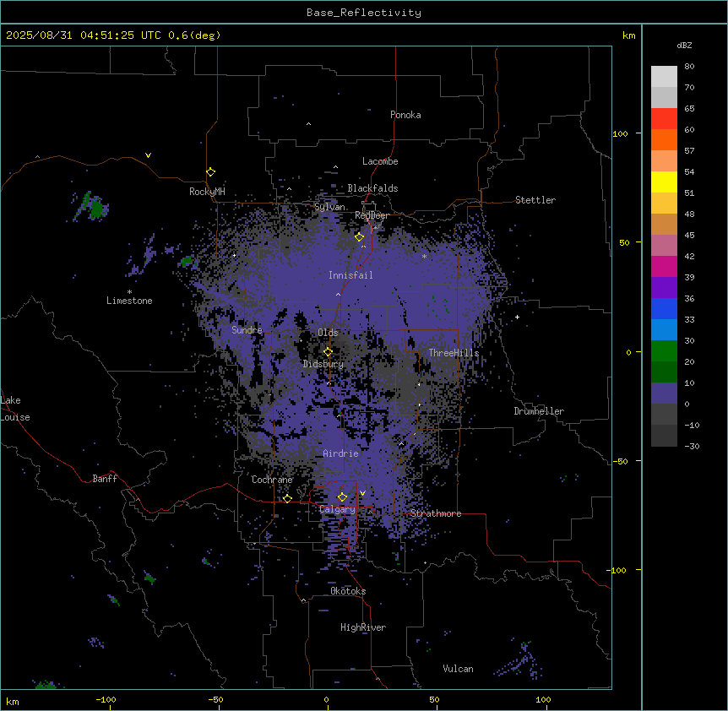Select the slate purple 0-10 dBZ legend swatch
Image resolution: width=728 pixels, height=711 pixels.
pyautogui.click(x=664, y=393)
